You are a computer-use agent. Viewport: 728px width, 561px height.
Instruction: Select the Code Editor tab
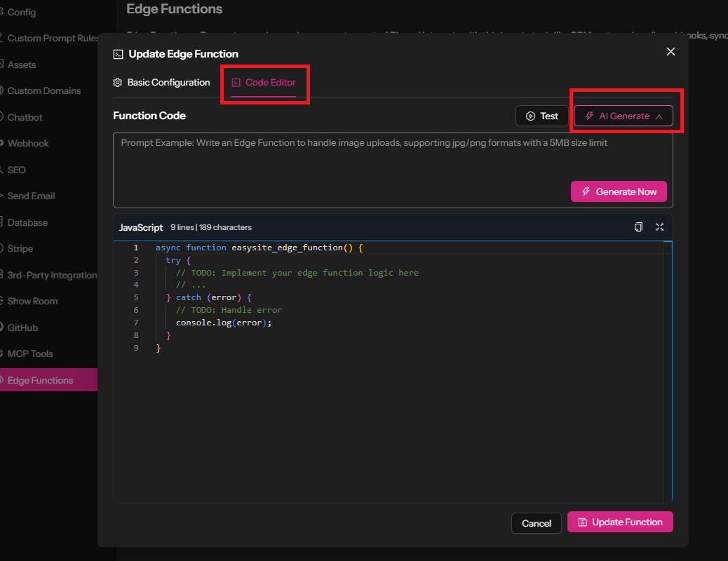(264, 83)
